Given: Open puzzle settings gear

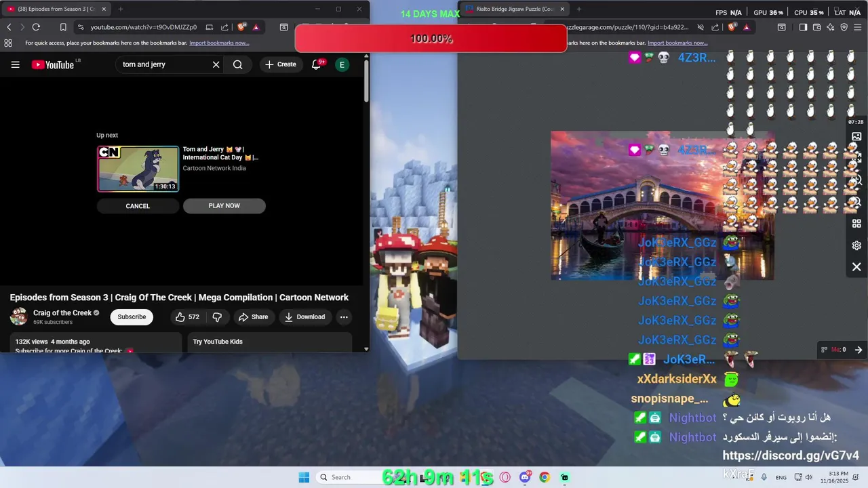Looking at the screenshot, I should pyautogui.click(x=856, y=245).
